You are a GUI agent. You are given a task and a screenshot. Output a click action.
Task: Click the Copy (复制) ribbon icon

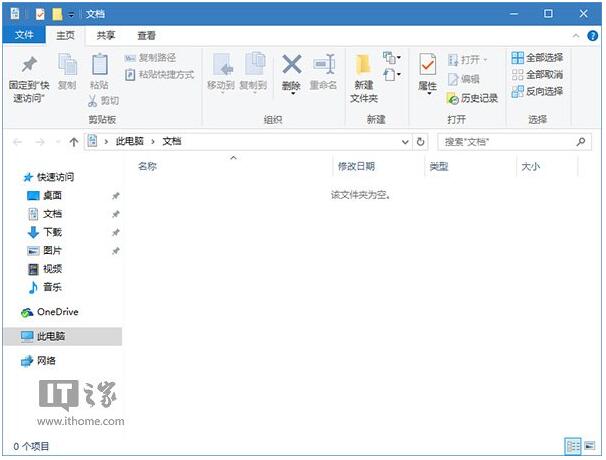(x=67, y=64)
